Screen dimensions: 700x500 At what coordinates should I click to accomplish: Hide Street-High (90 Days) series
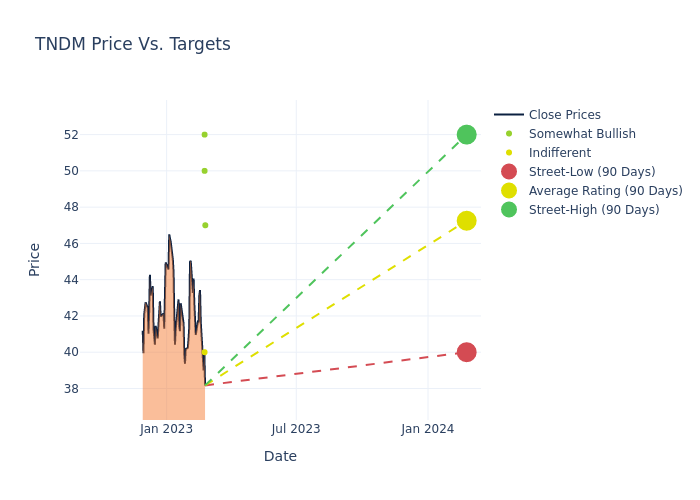593,210
